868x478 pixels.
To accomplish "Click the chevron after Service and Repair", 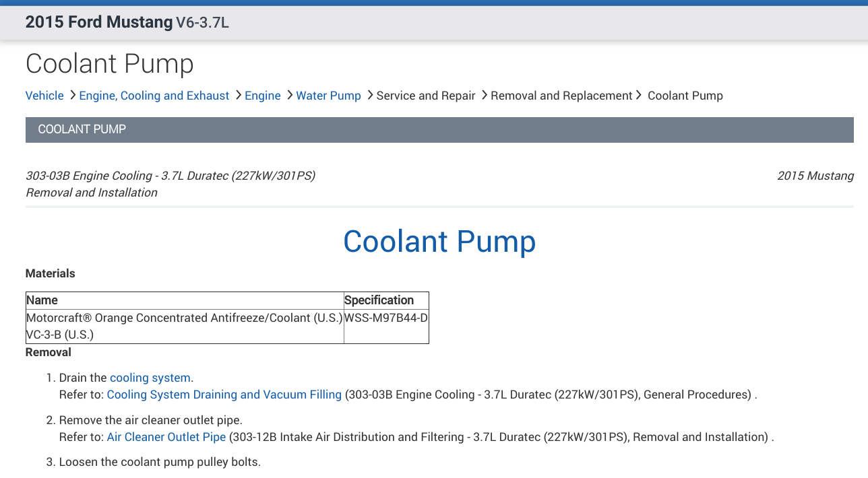I will [483, 95].
